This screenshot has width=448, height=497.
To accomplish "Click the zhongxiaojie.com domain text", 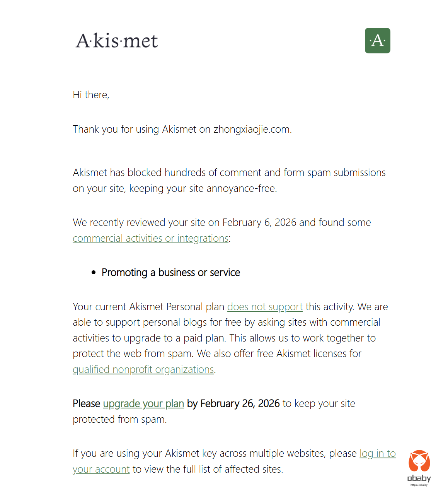I will click(252, 129).
